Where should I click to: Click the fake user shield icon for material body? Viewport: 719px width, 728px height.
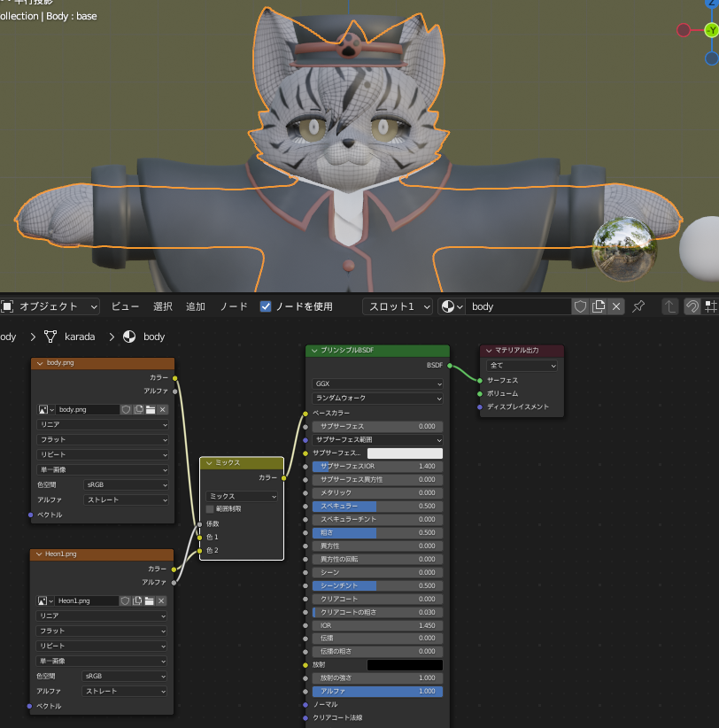580,306
